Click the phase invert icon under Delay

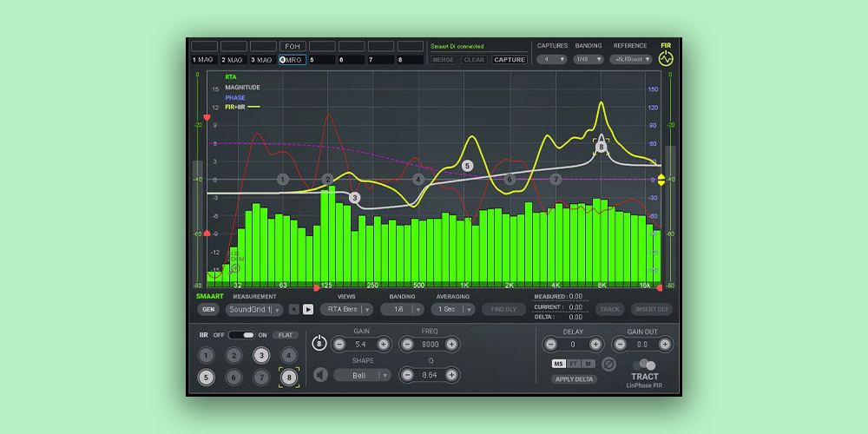coord(609,365)
